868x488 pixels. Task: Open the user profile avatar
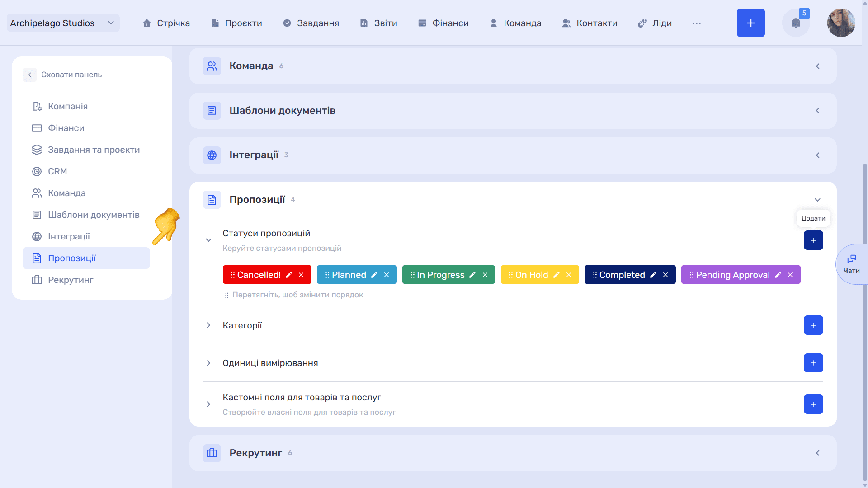coord(841,23)
